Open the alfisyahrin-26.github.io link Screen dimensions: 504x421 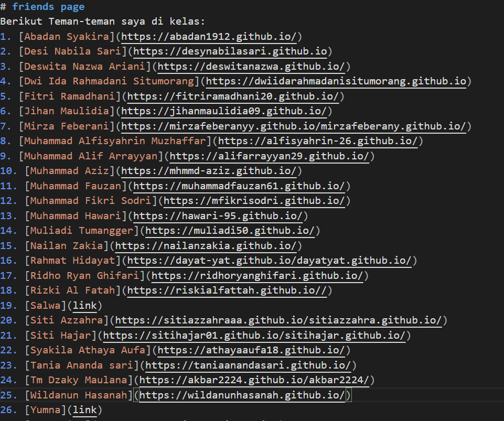[x=318, y=141]
